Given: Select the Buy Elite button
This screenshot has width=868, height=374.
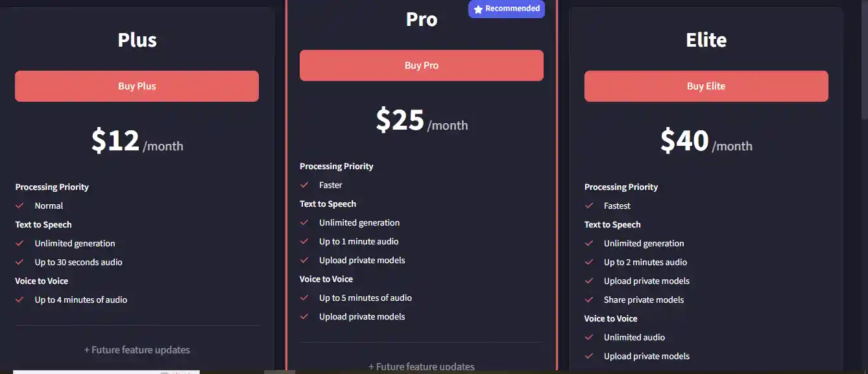Looking at the screenshot, I should click(706, 86).
